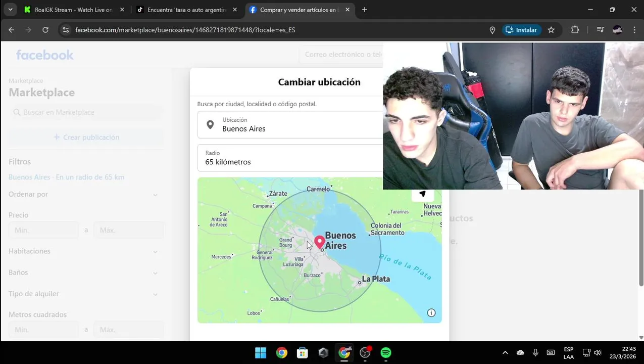Select the Comprar y vender artículos tab

click(x=299, y=10)
